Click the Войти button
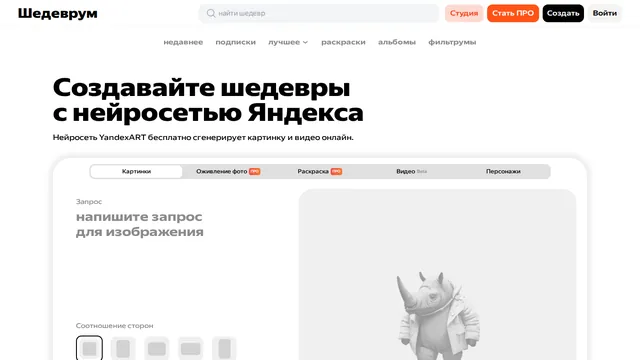Viewport: 640px width, 360px height. click(x=604, y=13)
